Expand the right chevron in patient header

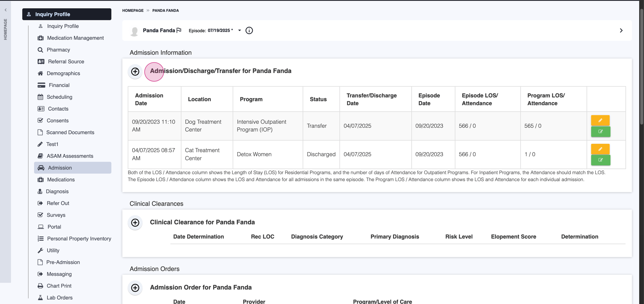click(621, 31)
